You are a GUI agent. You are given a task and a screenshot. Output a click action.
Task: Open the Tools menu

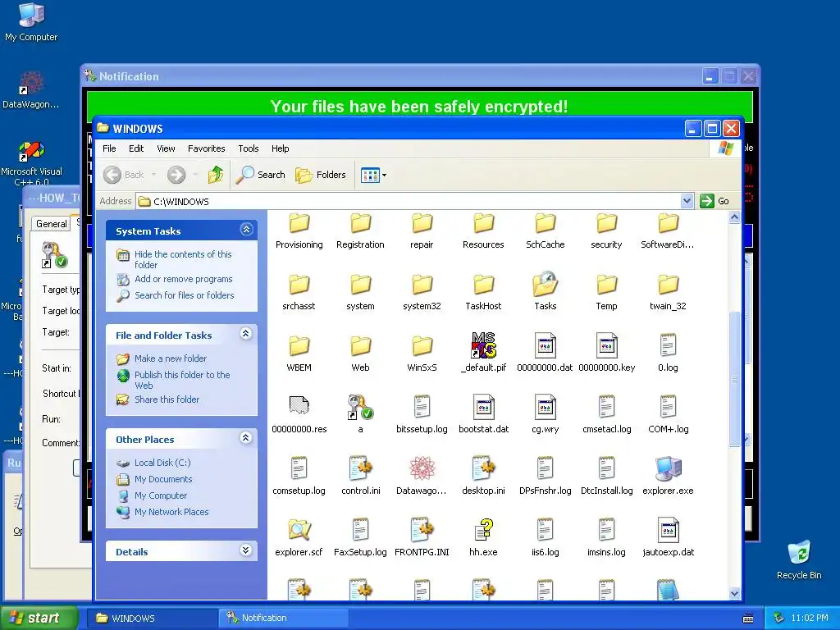point(249,148)
